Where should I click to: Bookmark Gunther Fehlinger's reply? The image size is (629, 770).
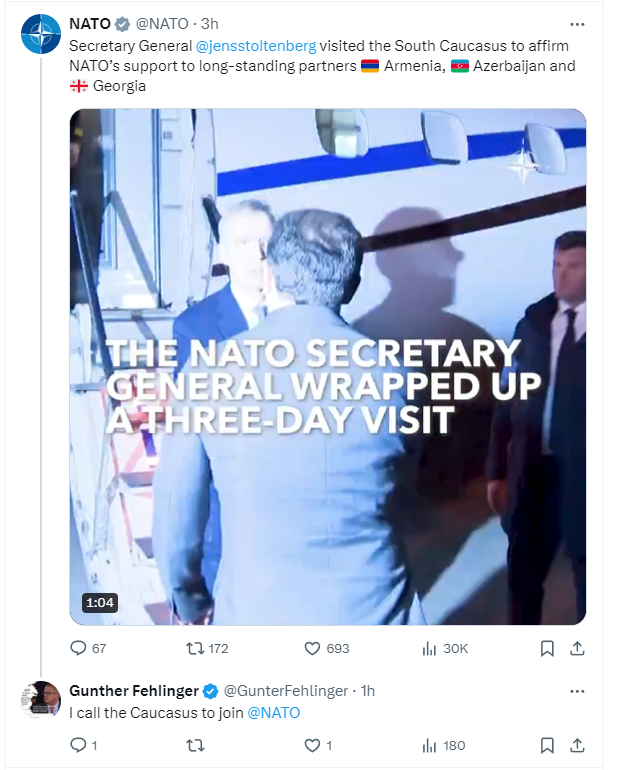(547, 745)
